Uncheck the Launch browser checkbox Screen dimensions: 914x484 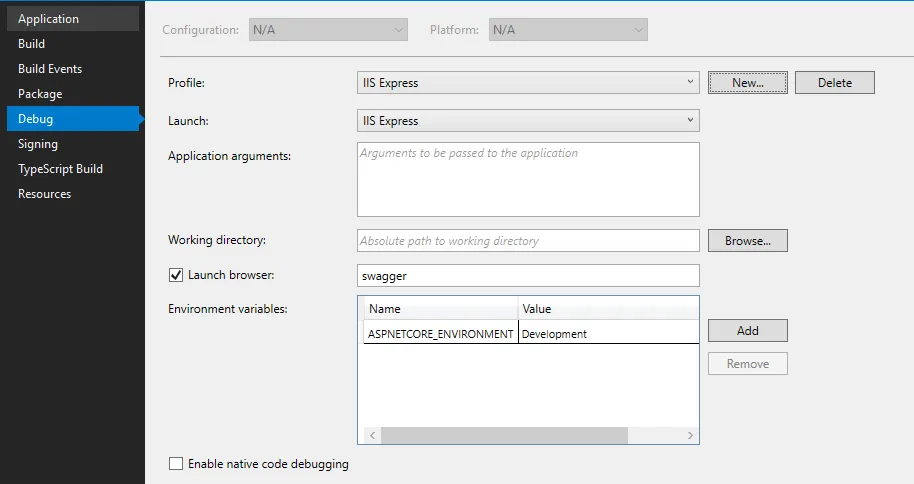(176, 275)
